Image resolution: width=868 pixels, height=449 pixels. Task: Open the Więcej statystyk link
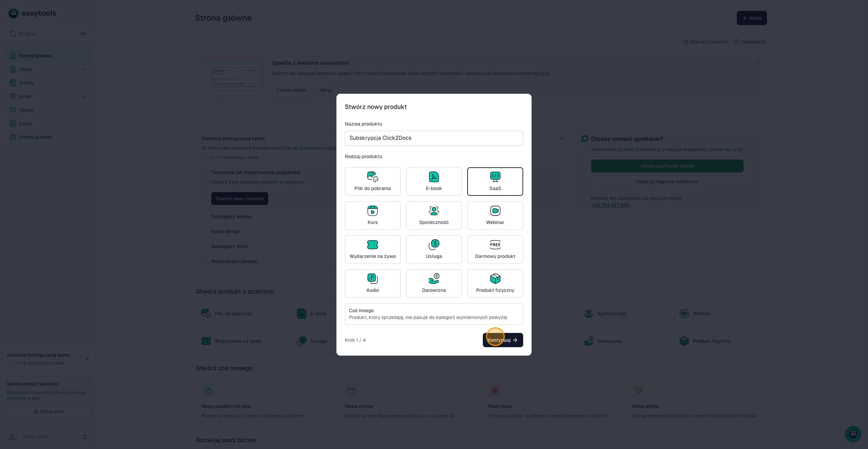706,42
